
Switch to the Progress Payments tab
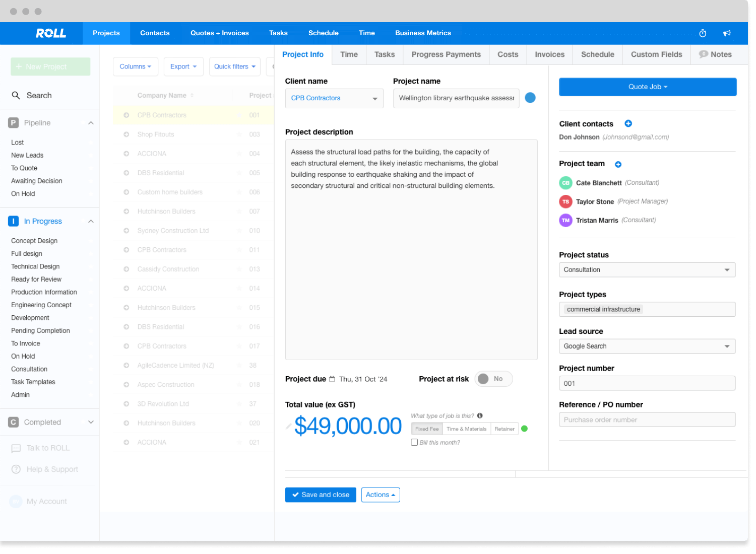coord(446,54)
